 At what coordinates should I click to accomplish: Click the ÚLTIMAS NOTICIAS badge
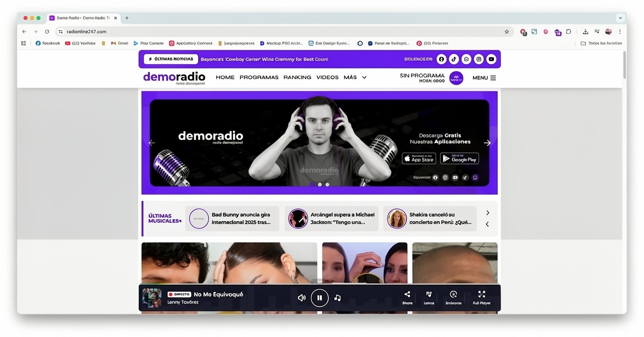[x=171, y=59]
